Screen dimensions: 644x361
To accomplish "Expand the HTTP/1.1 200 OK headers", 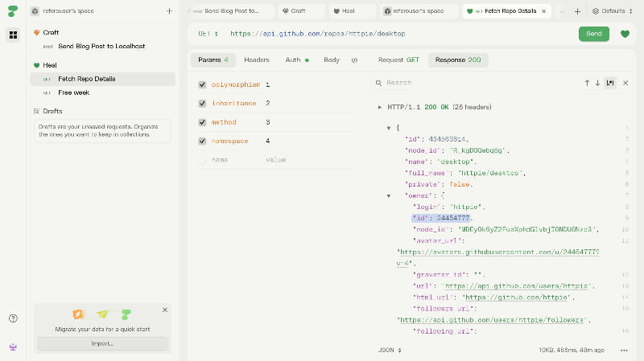I will coord(380,107).
